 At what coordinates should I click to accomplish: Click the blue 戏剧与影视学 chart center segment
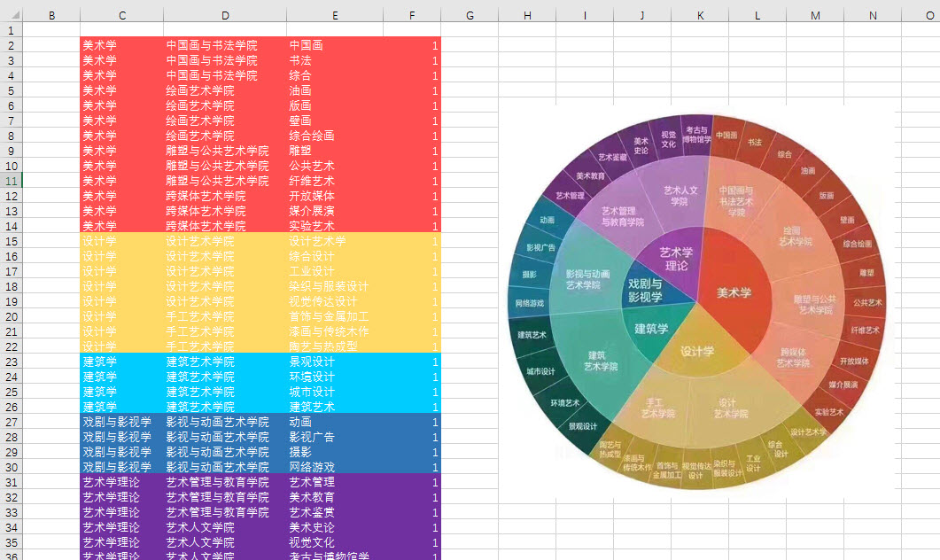point(645,290)
